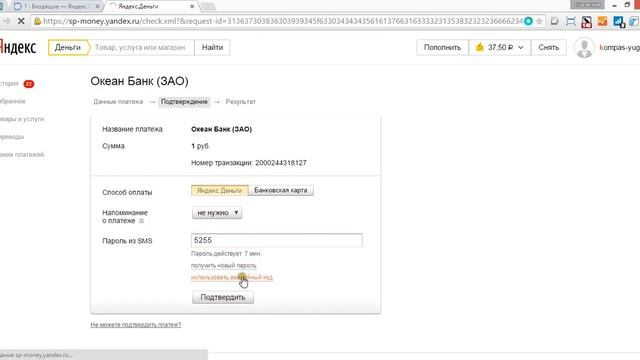Click the Подтвердить button
The width and height of the screenshot is (640, 360).
223,298
